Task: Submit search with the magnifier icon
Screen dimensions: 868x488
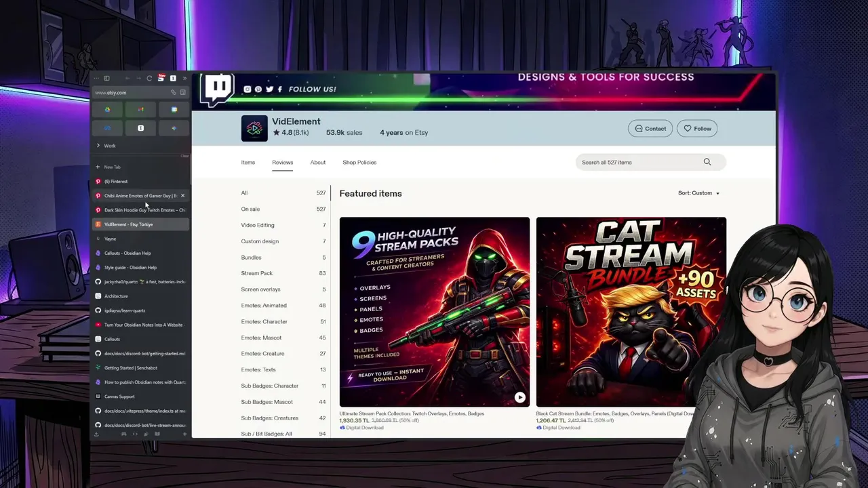Action: pos(707,162)
